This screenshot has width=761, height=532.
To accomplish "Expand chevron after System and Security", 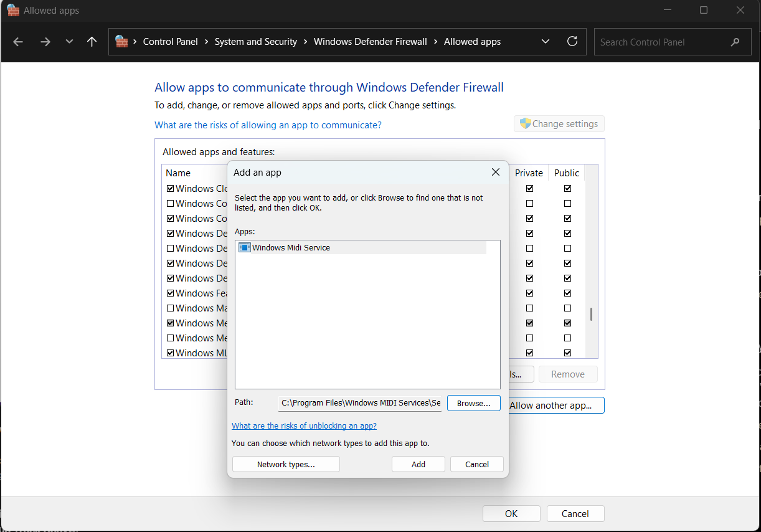I will 305,42.
